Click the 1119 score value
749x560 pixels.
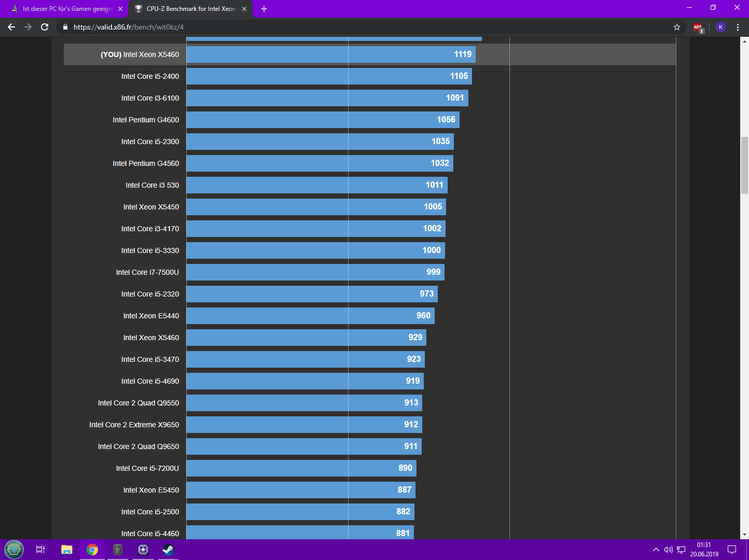[x=463, y=54]
